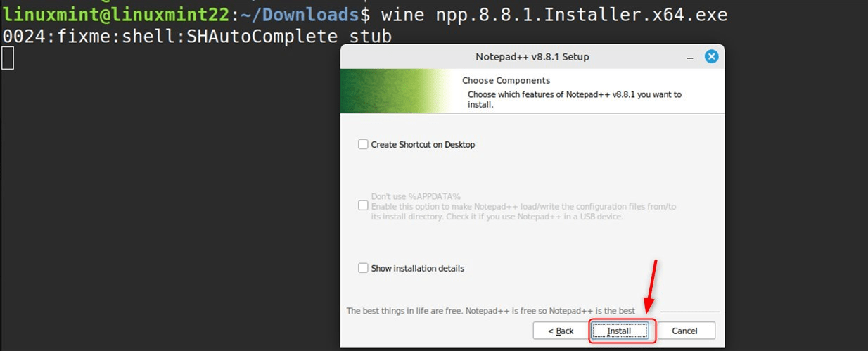Viewport: 868px width, 351px height.
Task: Click the Choose Components heading
Action: coord(506,80)
